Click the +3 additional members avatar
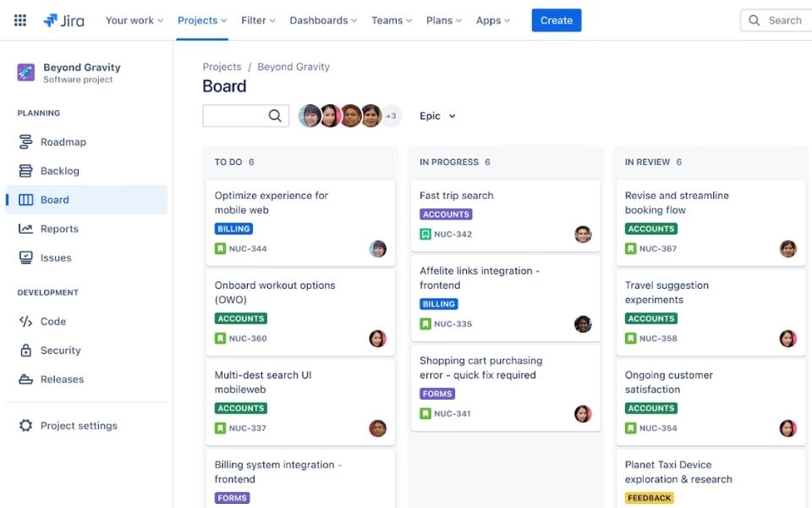812x508 pixels. coord(391,116)
